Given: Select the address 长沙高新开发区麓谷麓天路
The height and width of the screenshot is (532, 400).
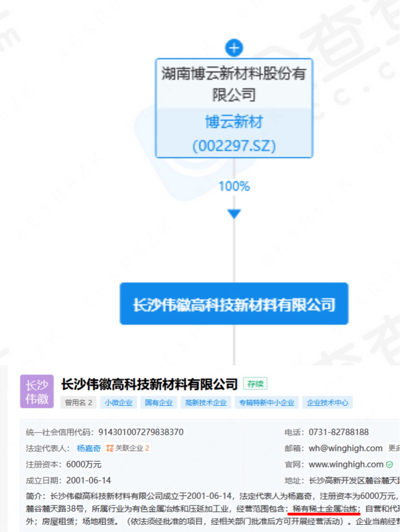Looking at the screenshot, I should (x=354, y=481).
